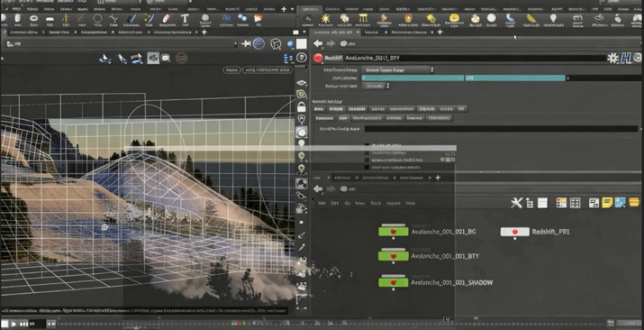Select node Avalanche_001_001_BG
The width and height of the screenshot is (644, 330).
[393, 232]
